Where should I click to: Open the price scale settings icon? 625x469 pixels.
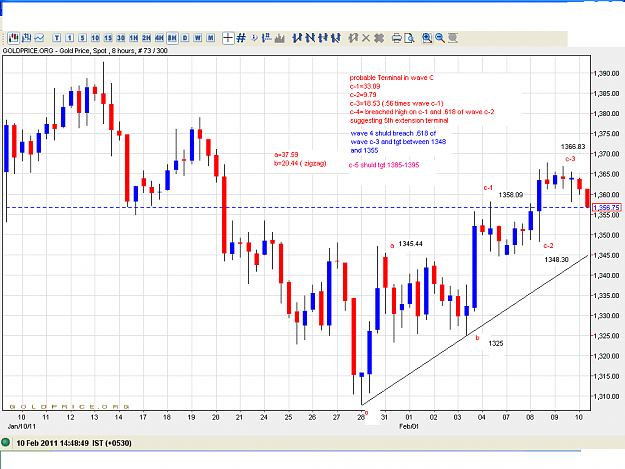[x=267, y=38]
